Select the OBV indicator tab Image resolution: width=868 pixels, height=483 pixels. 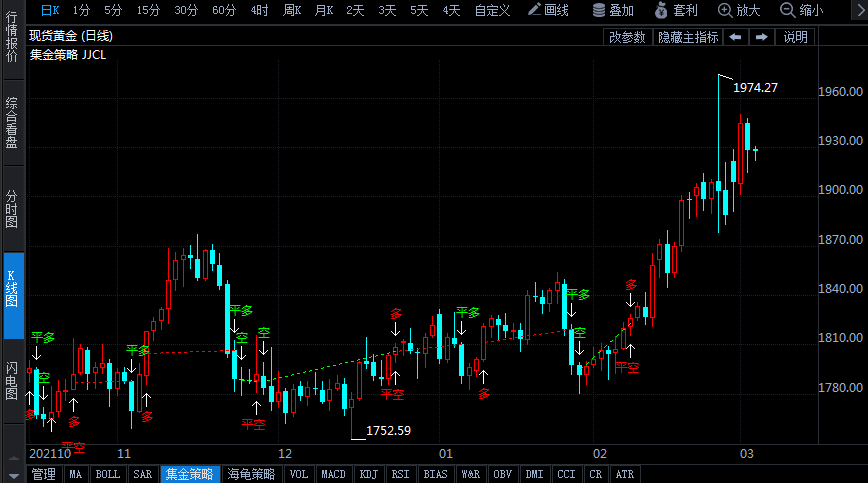coord(503,475)
